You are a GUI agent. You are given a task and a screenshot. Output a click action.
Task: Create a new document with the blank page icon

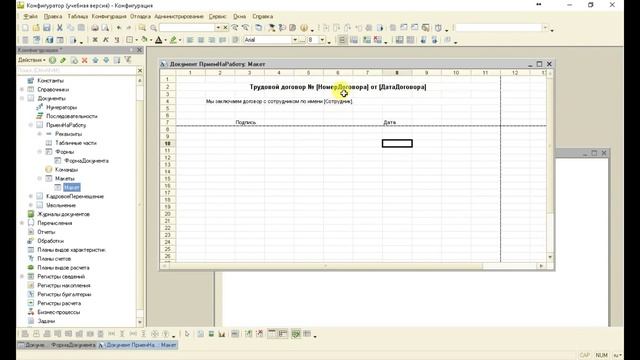pos(25,28)
